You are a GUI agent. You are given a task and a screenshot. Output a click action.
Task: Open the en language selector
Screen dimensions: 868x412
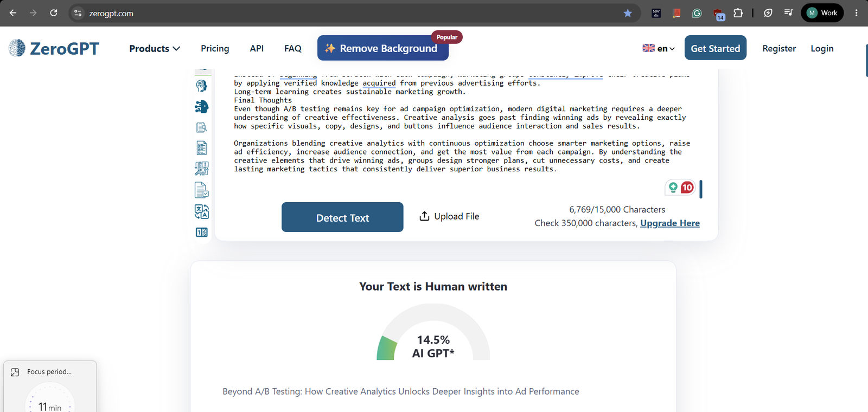659,48
